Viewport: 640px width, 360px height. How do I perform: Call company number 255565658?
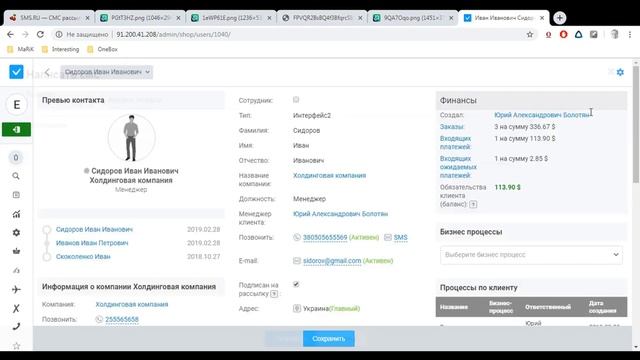[x=122, y=320]
